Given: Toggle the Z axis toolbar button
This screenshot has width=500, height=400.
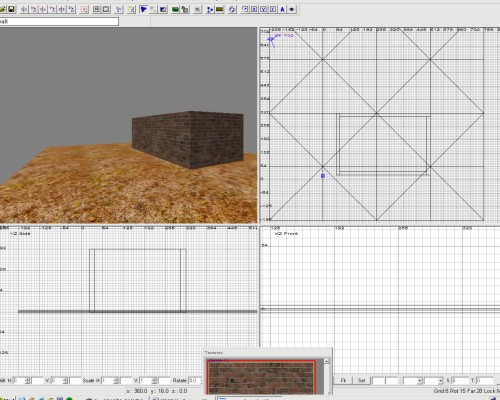Looking at the screenshot, I should tap(273, 9).
